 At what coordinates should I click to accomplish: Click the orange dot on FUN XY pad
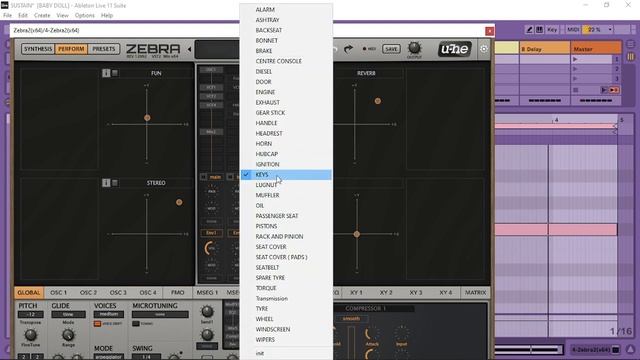[x=147, y=118]
